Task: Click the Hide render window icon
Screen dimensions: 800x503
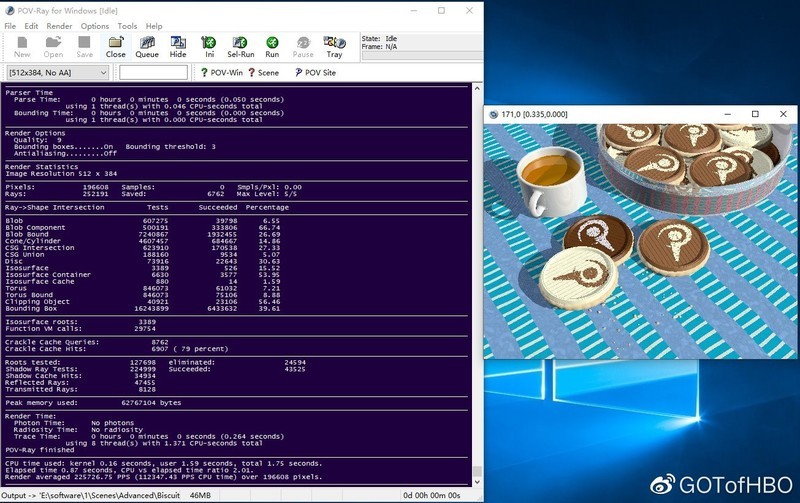Action: click(x=178, y=46)
